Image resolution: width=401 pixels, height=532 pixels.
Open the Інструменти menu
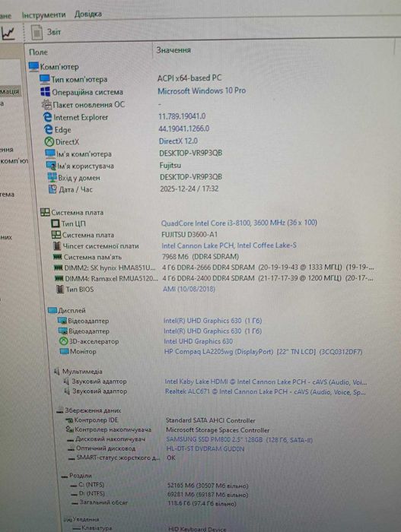pos(43,15)
